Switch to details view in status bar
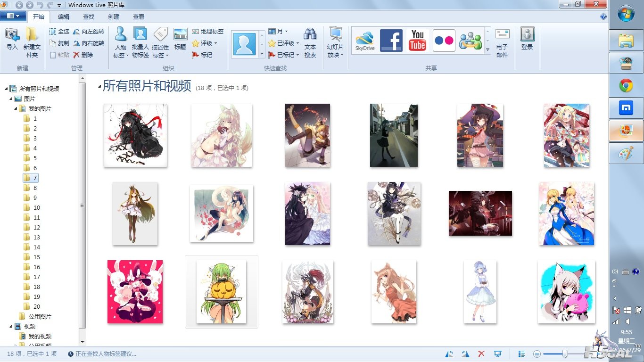 522,354
